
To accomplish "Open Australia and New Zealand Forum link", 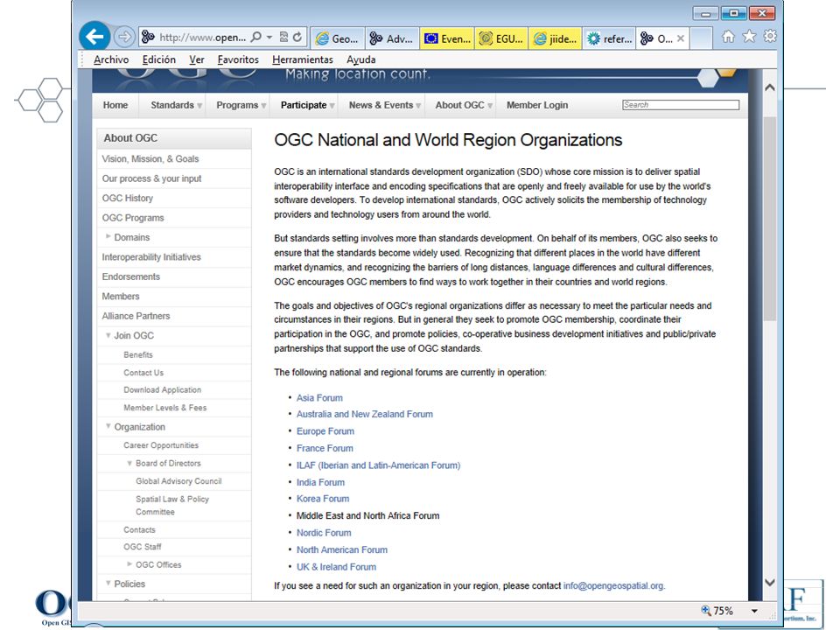I will (x=364, y=414).
